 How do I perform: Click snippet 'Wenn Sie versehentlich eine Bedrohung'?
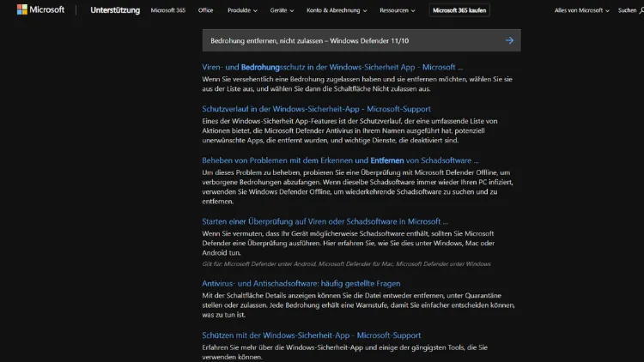coord(357,84)
